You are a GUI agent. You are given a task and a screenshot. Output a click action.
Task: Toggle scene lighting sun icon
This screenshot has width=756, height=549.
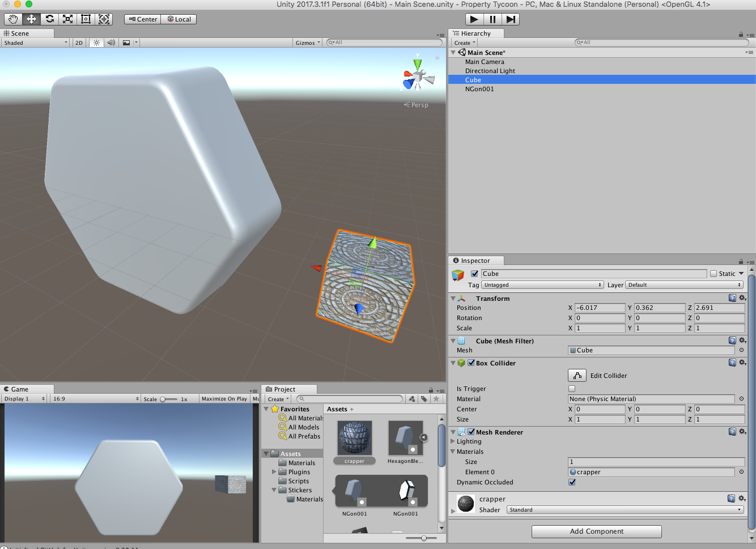click(x=96, y=42)
